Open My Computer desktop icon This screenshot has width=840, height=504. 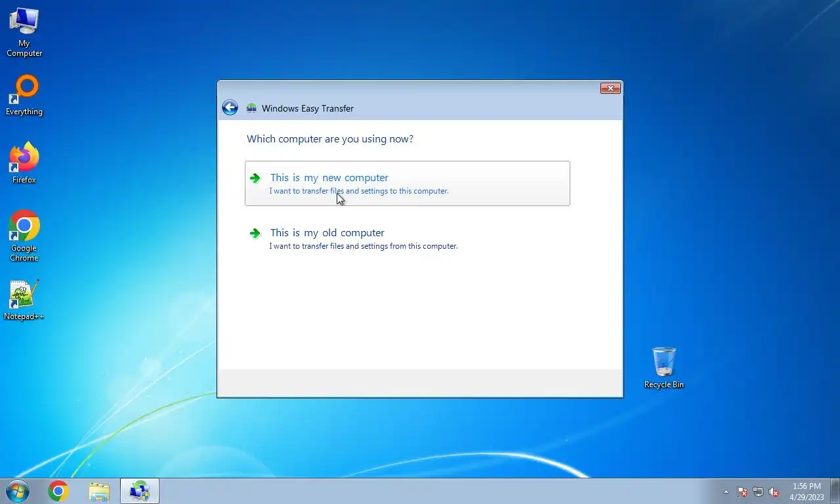pos(24,32)
